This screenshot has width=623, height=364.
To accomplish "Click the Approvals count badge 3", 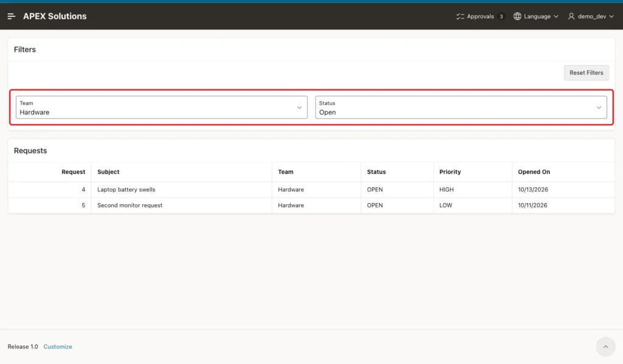I will (x=501, y=16).
